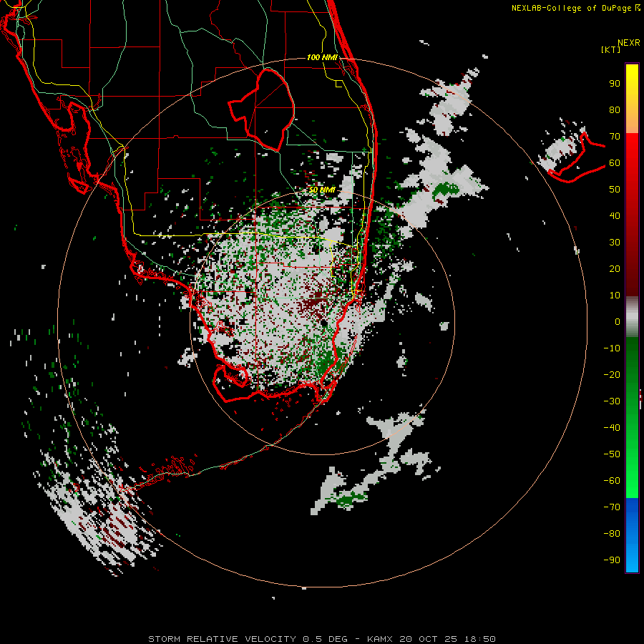The height and width of the screenshot is (644, 644).
Task: Click the -90 value on the velocity scale
Action: click(x=612, y=560)
